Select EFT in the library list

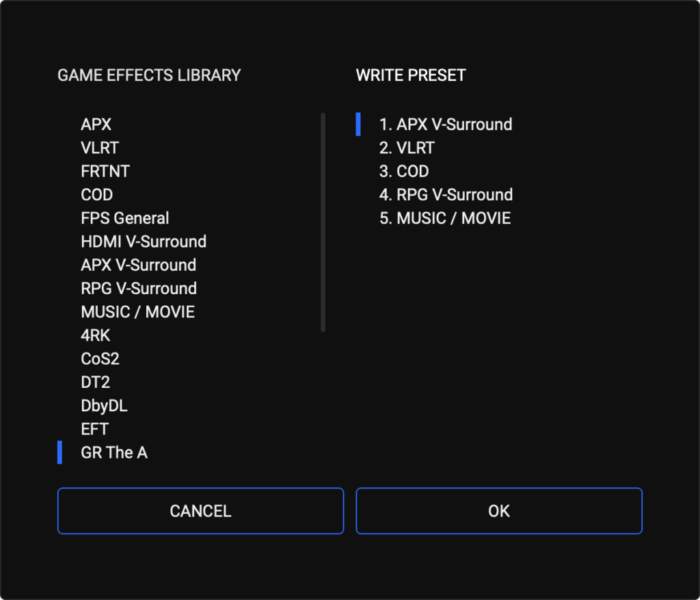point(95,429)
